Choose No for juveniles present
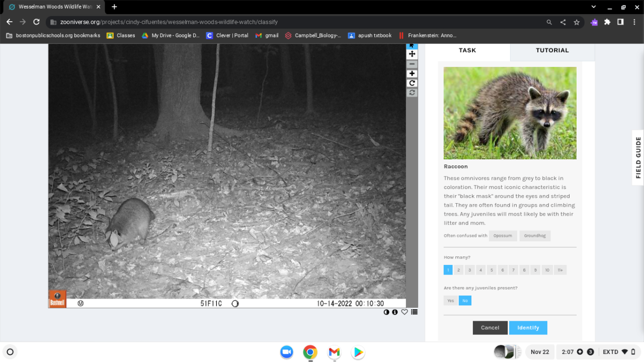The image size is (644, 362). [x=465, y=301]
